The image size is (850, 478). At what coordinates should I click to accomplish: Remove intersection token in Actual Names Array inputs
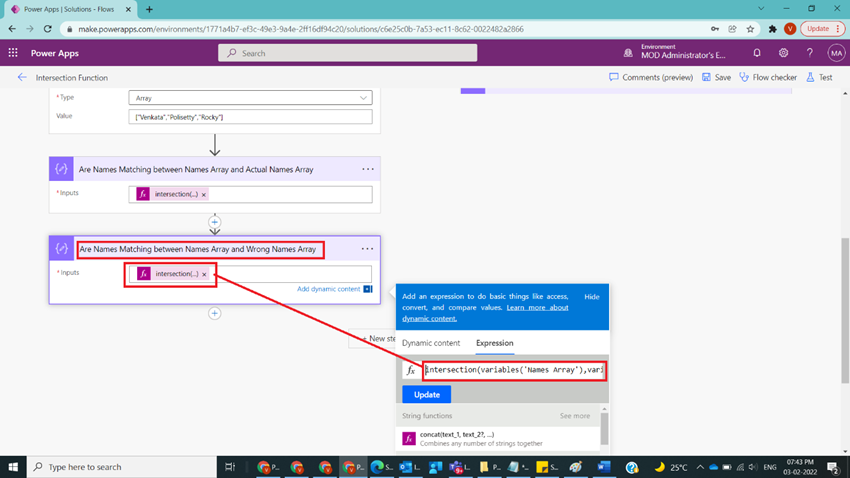click(204, 195)
